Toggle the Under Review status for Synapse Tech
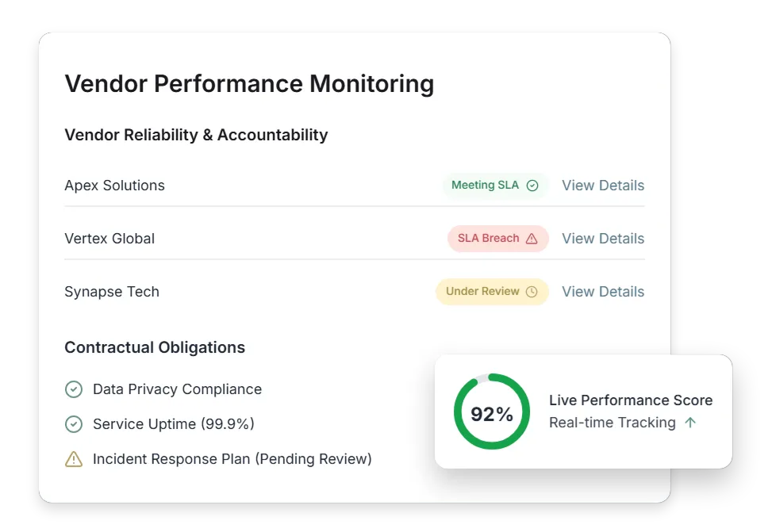This screenshot has width=768, height=532. pyautogui.click(x=492, y=291)
